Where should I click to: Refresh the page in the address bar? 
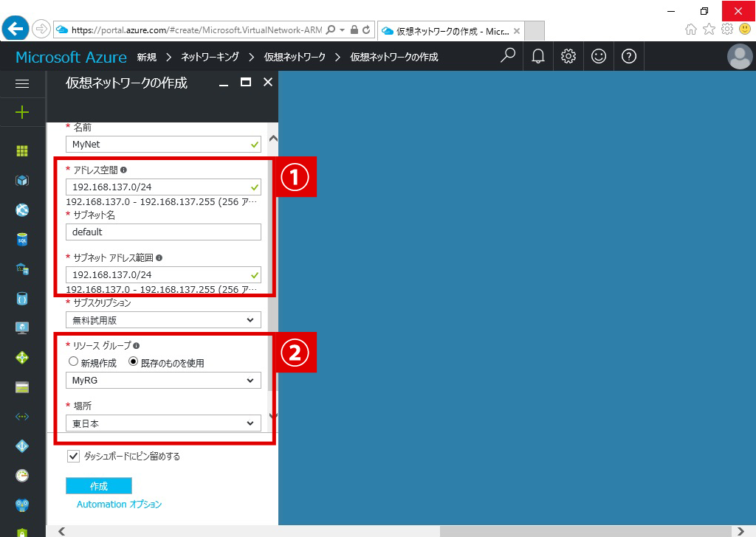coord(366,30)
